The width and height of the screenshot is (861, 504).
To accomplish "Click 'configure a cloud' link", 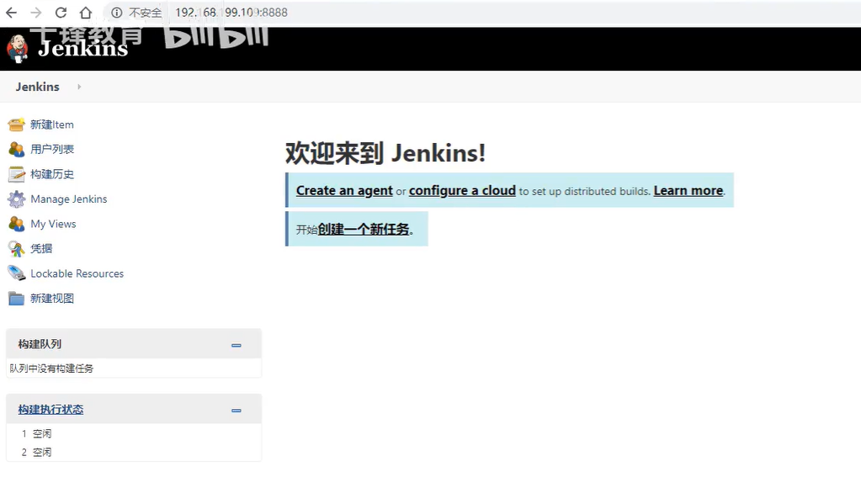I will tap(462, 190).
